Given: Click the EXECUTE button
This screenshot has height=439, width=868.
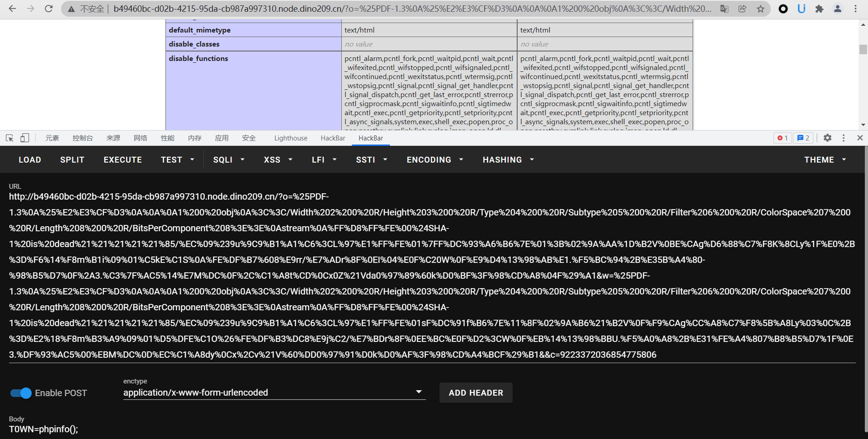Looking at the screenshot, I should point(123,160).
